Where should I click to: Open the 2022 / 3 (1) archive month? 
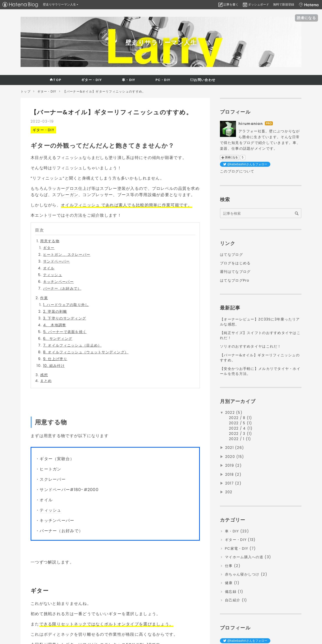click(240, 434)
